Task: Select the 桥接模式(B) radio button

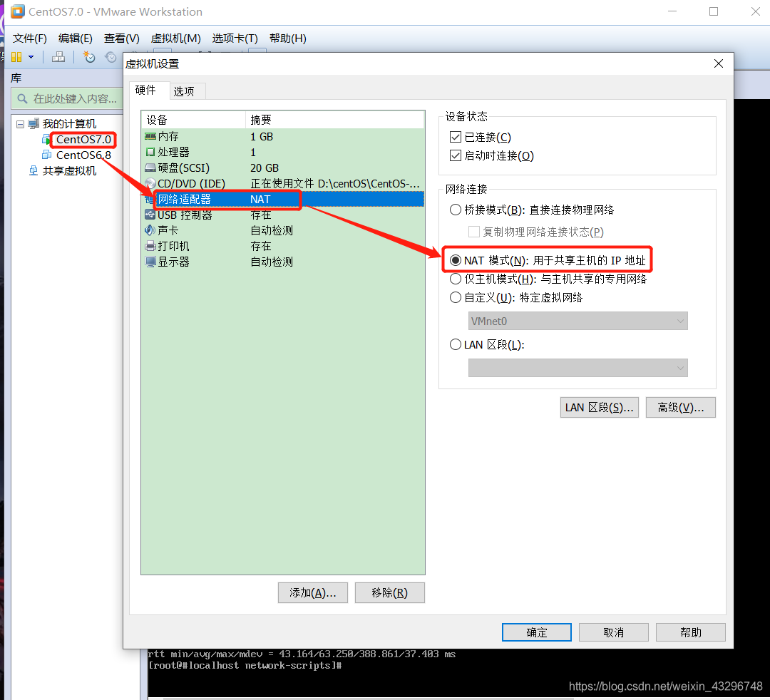Action: click(456, 210)
